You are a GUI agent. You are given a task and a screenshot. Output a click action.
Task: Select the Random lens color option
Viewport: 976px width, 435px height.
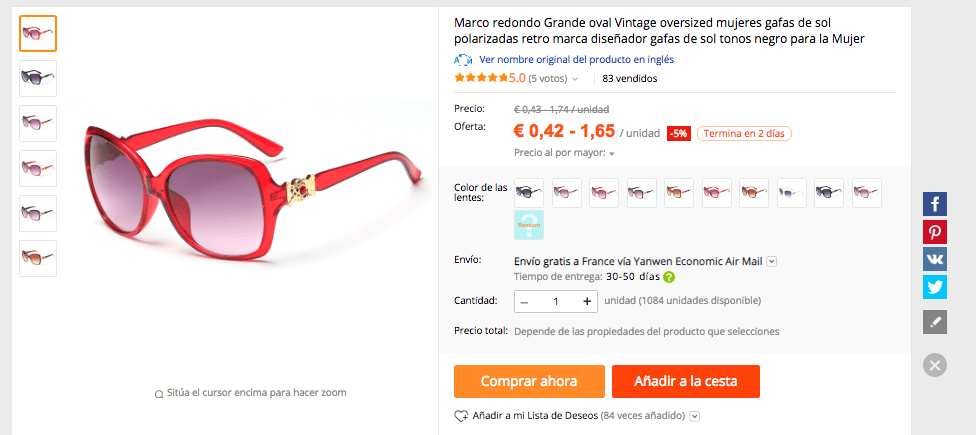click(529, 225)
